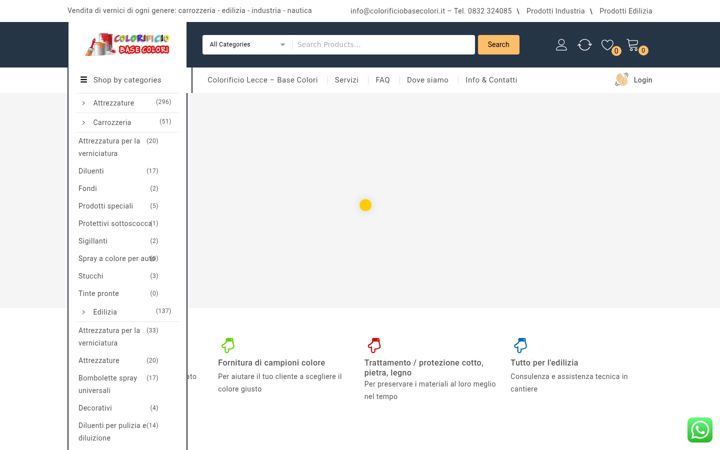Viewport: 720px width, 450px height.
Task: Click the compare refresh arrows icon
Action: coord(585,45)
